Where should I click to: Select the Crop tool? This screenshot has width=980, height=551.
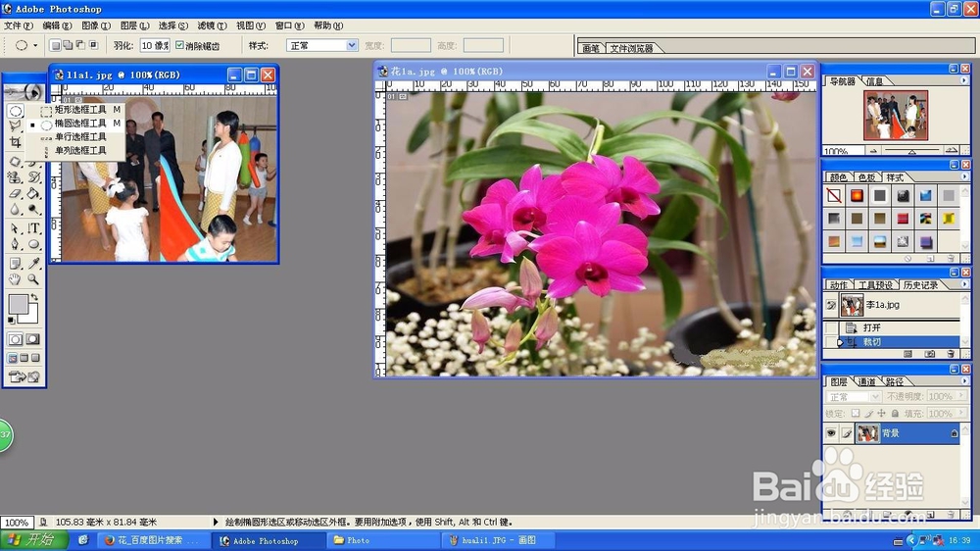point(16,142)
